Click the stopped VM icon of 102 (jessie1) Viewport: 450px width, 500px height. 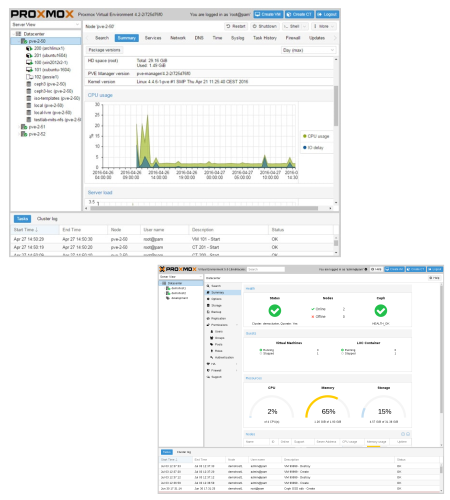29,77
